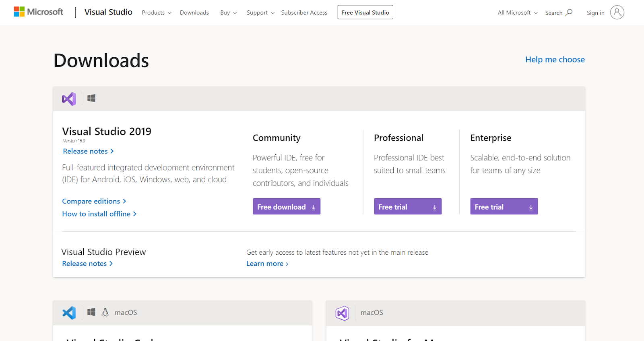This screenshot has width=644, height=341.
Task: Click the Linux penguin icon
Action: (x=105, y=312)
